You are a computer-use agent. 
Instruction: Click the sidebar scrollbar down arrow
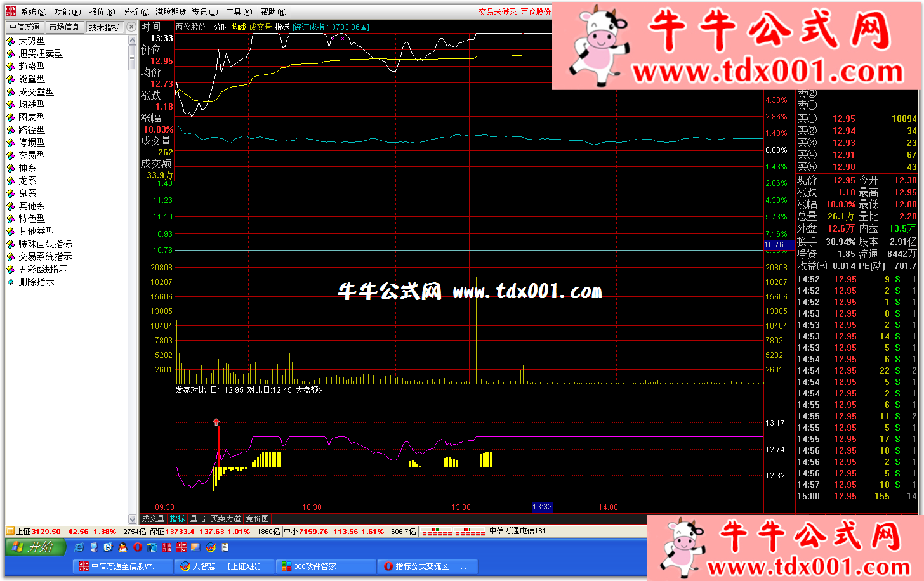pos(132,519)
